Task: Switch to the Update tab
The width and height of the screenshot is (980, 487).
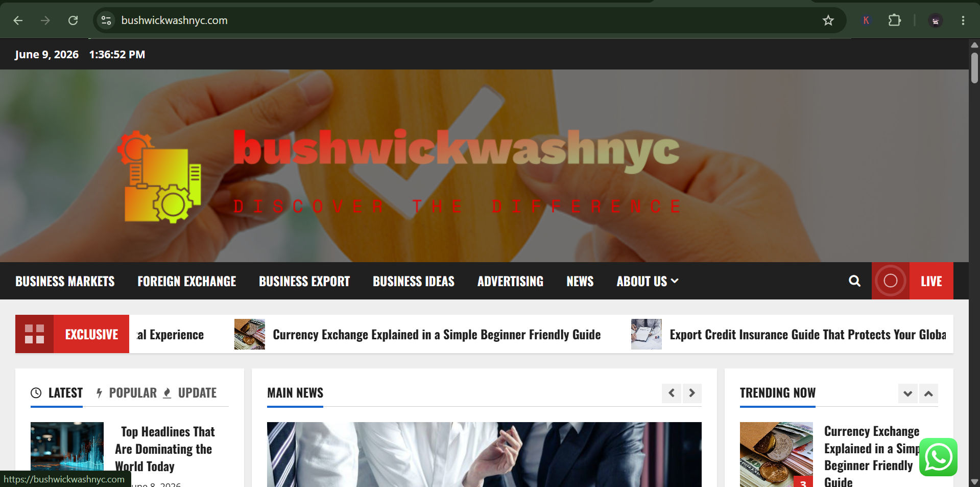Action: pos(190,393)
